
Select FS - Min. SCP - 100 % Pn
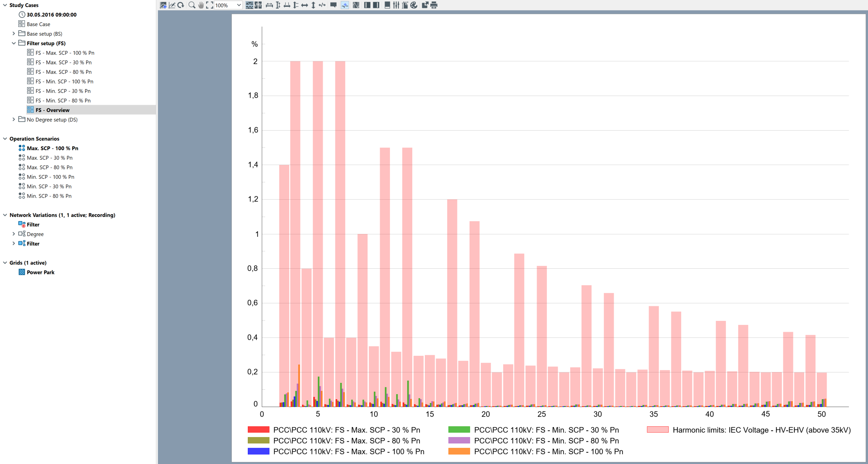click(64, 81)
